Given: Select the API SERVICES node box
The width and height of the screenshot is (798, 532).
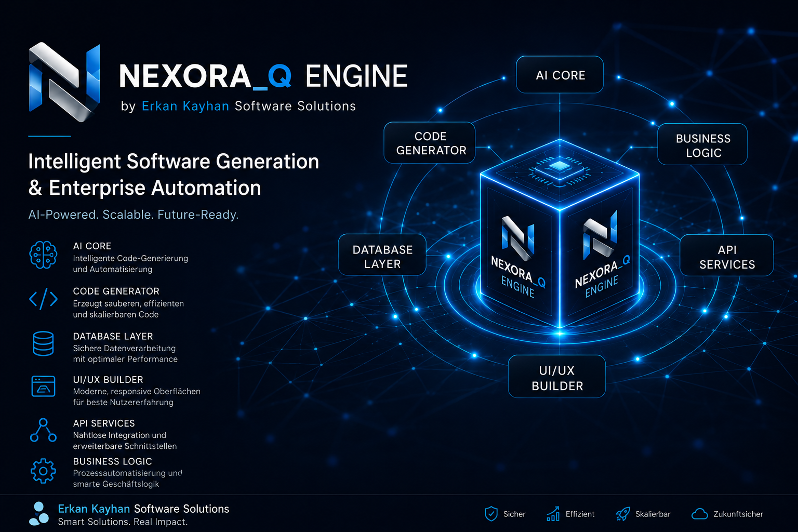Looking at the screenshot, I should coord(726,255).
